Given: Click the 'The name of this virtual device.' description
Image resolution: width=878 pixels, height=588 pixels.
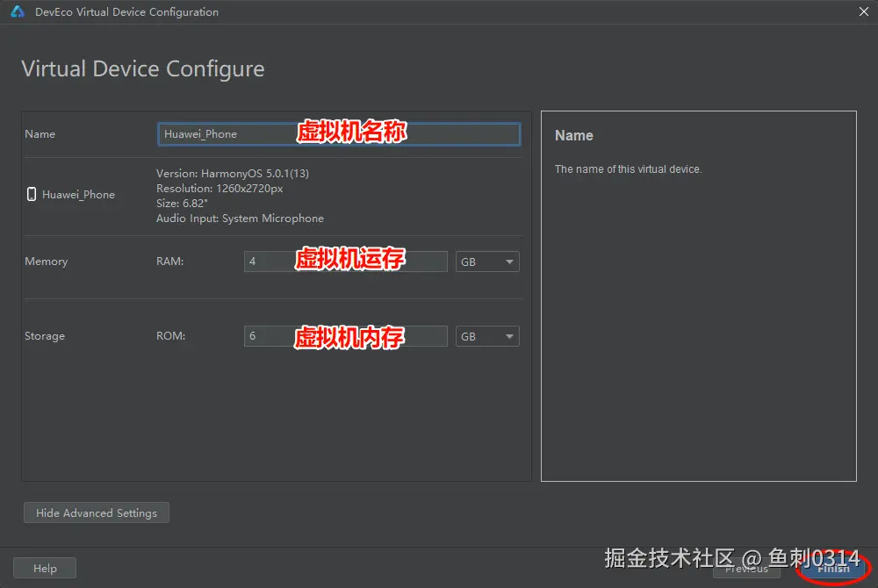Looking at the screenshot, I should (x=628, y=169).
